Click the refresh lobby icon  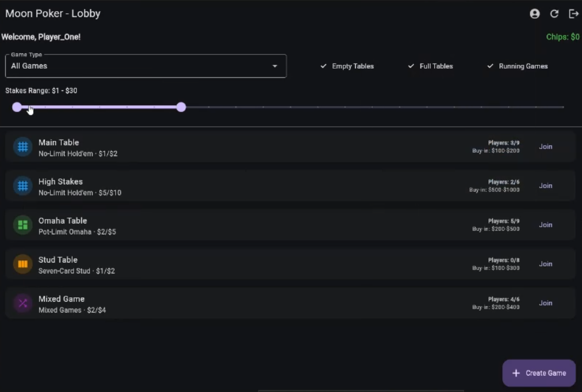click(x=554, y=13)
